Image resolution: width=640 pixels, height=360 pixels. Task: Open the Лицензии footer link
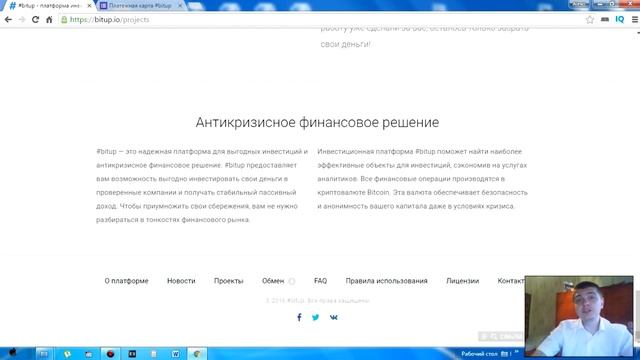coord(462,281)
